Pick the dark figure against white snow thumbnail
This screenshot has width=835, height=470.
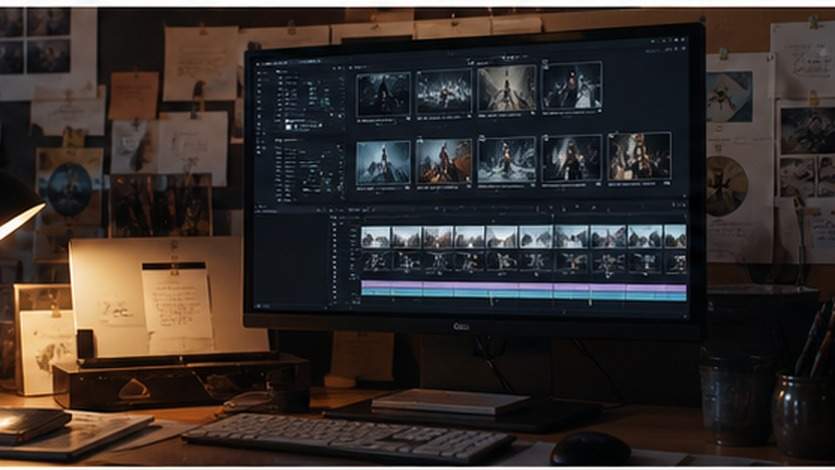pos(571,86)
